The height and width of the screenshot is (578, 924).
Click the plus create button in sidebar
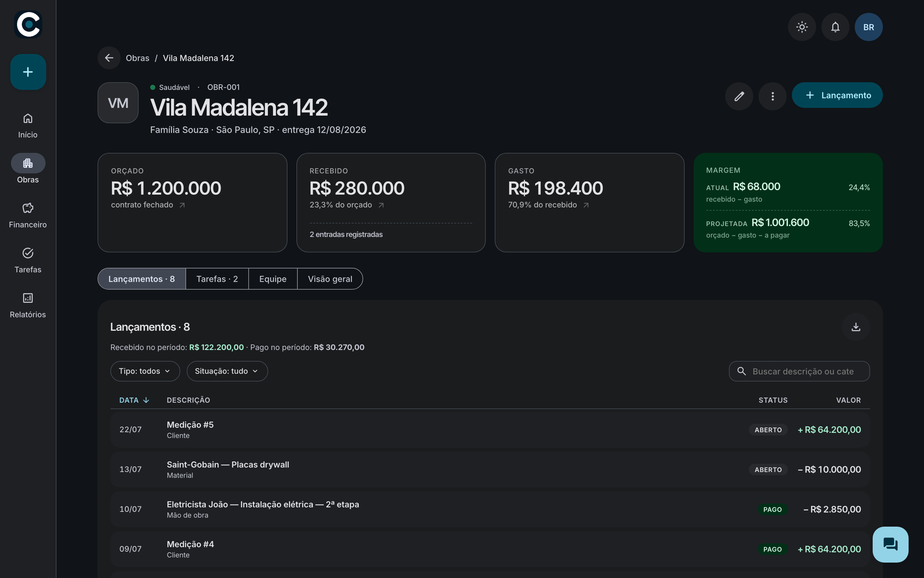[x=28, y=72]
